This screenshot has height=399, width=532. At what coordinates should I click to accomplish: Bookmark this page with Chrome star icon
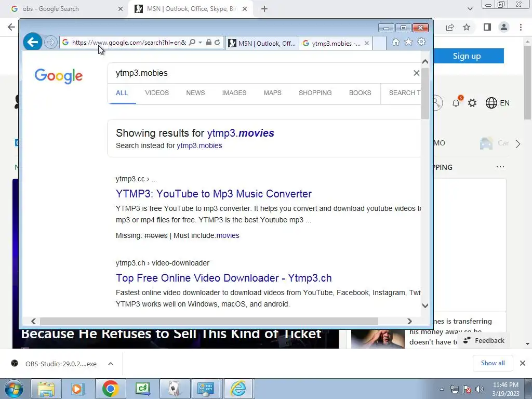[x=467, y=27]
